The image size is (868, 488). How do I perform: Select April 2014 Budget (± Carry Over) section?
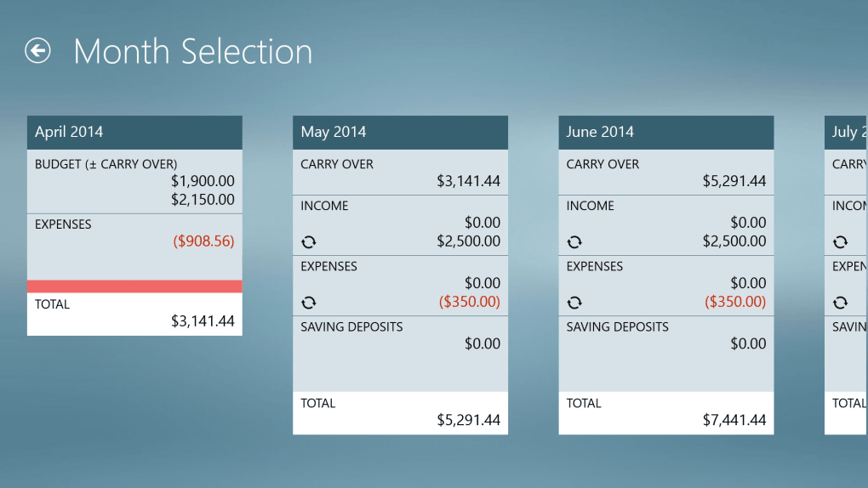(134, 181)
